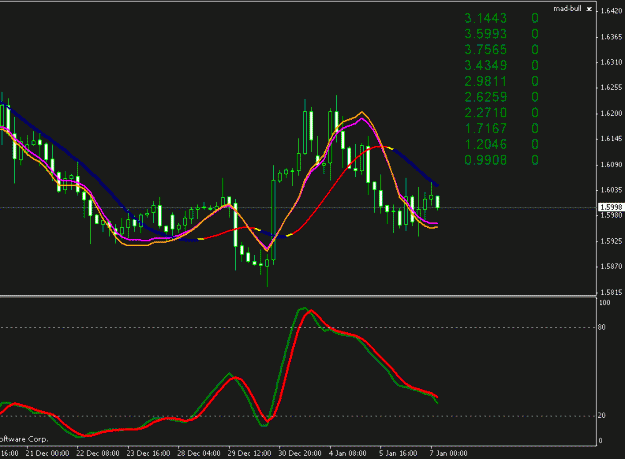Select the 3.1443 value in the readout
The image size is (625, 459).
485,18
